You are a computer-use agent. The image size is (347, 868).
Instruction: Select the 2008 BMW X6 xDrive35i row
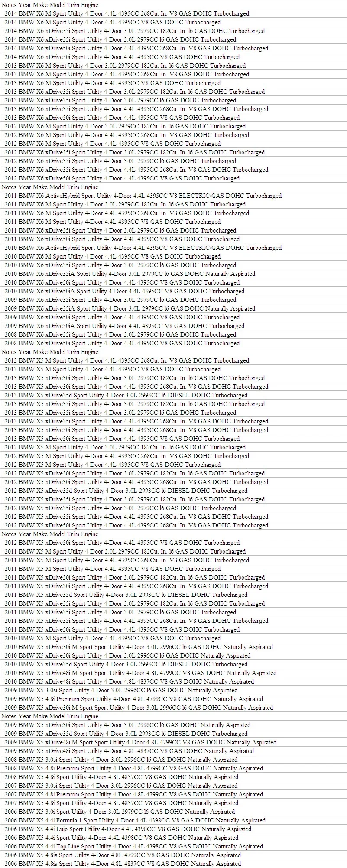click(173, 334)
